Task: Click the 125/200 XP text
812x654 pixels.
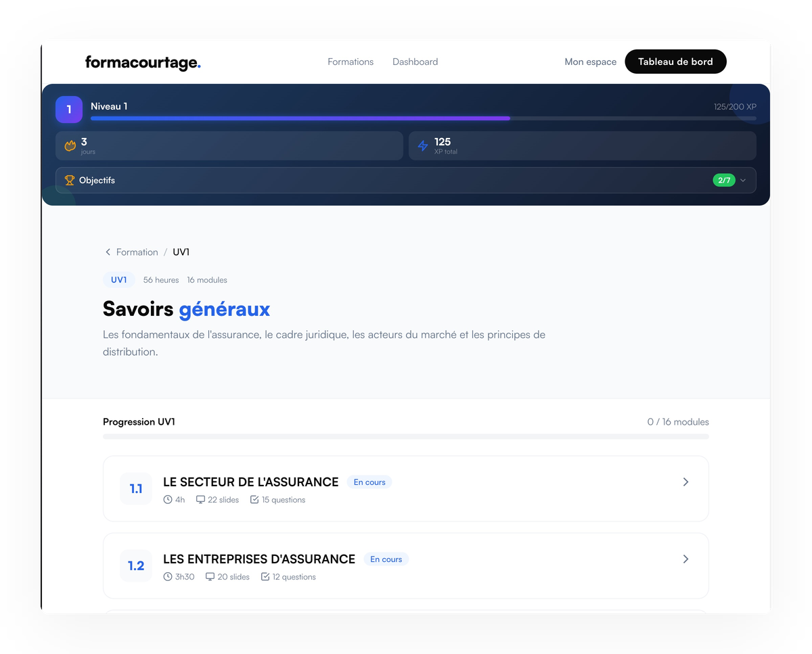Action: coord(735,107)
